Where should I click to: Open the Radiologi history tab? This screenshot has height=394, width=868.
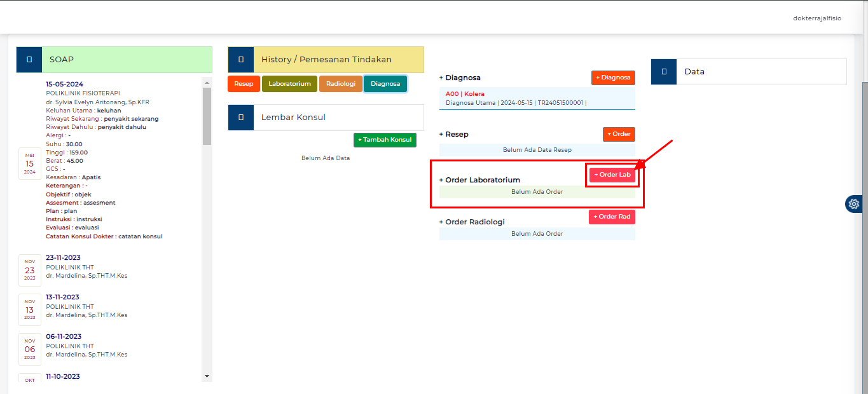click(x=341, y=84)
